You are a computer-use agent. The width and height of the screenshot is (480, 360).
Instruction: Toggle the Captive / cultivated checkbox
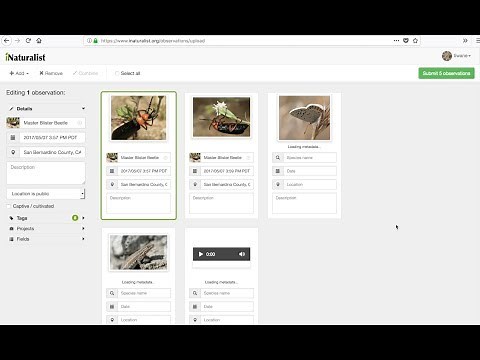point(9,206)
